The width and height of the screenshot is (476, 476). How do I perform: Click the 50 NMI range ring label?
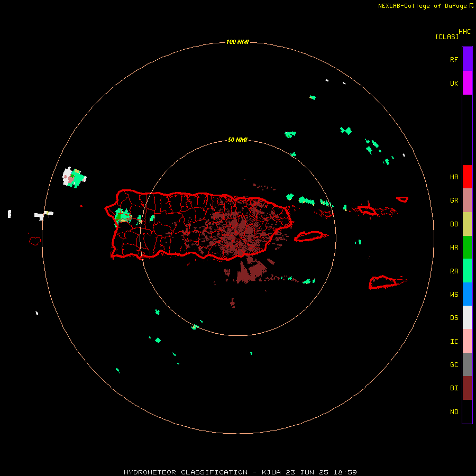coord(237,140)
